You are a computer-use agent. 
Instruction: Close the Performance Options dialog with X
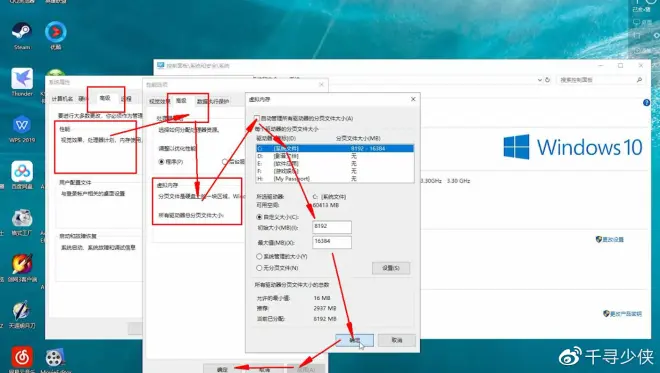321,85
